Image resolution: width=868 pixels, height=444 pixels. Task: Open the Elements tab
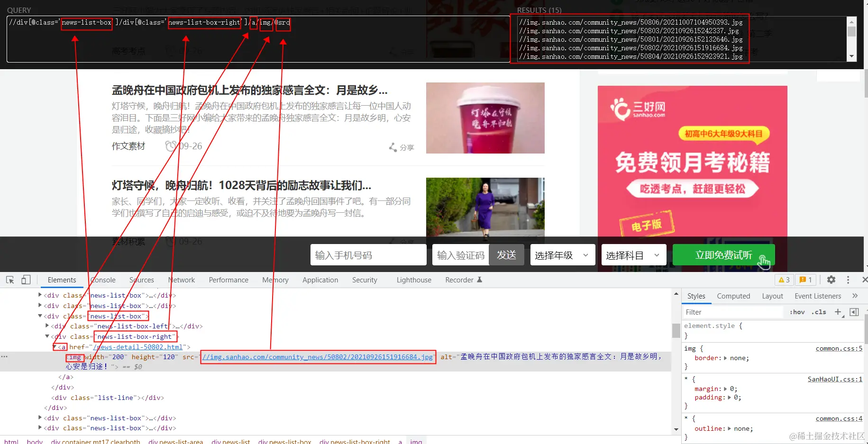[x=62, y=280]
